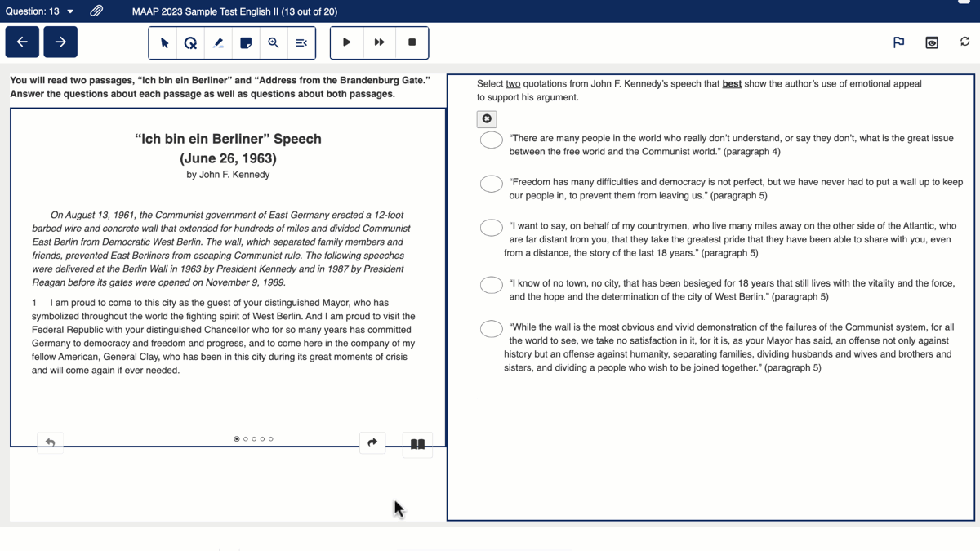Viewport: 980px width, 551px height.
Task: Go to the previous passage page arrow
Action: [x=50, y=442]
